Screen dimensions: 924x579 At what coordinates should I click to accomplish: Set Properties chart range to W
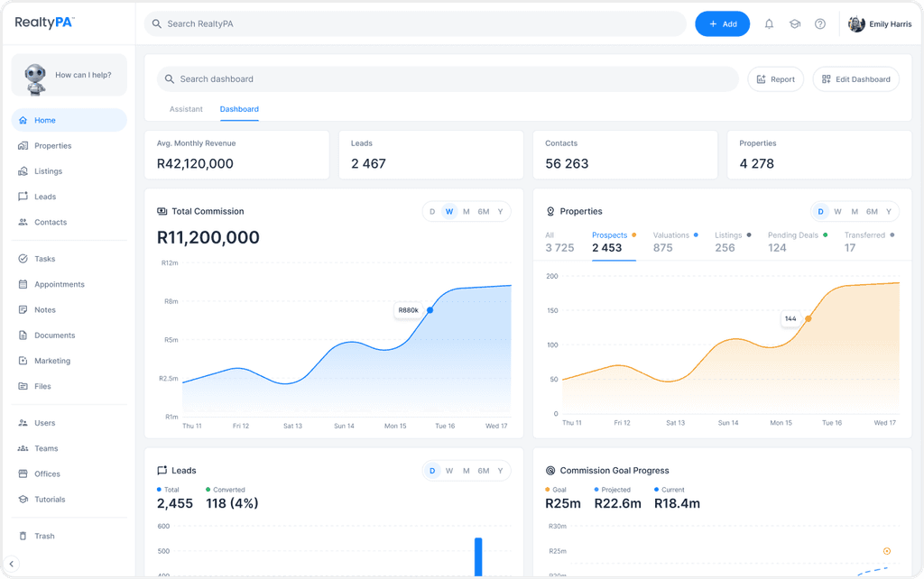tap(837, 211)
